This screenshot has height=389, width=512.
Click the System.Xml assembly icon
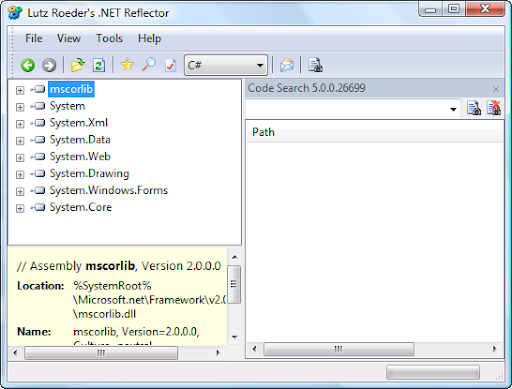[x=38, y=123]
